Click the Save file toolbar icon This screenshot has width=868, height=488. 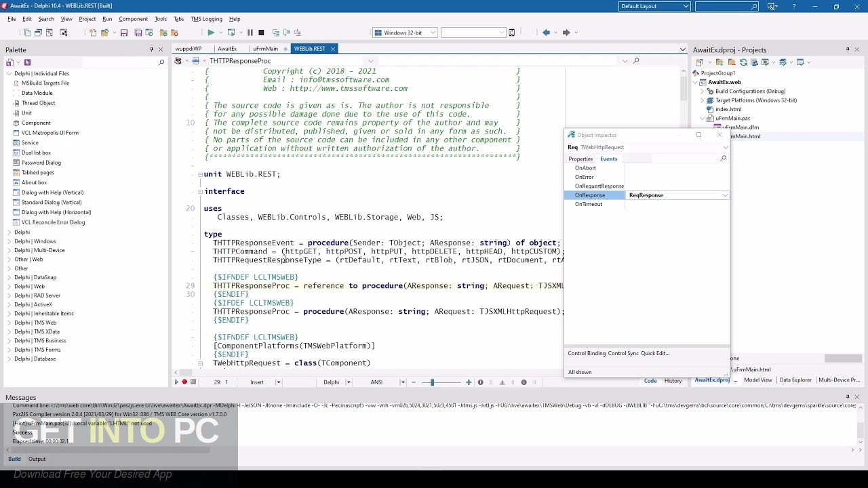click(124, 33)
